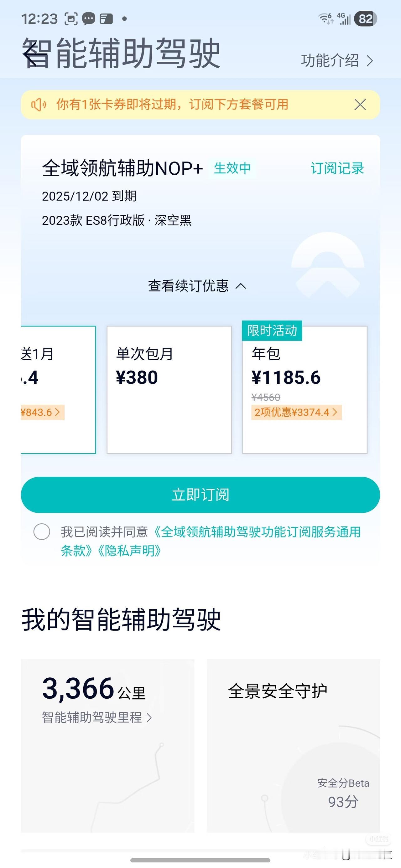
Task: Tap the battery indicator in status bar
Action: (x=366, y=19)
